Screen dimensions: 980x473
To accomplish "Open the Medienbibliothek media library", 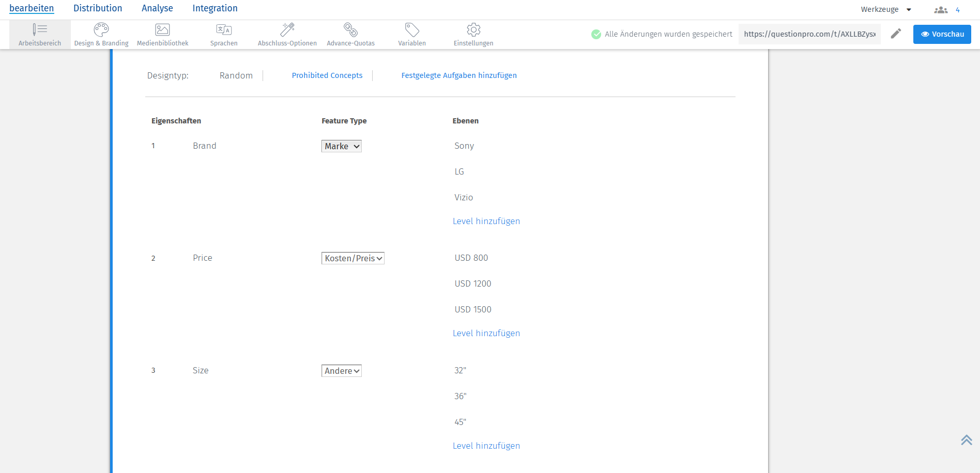I will [x=162, y=30].
